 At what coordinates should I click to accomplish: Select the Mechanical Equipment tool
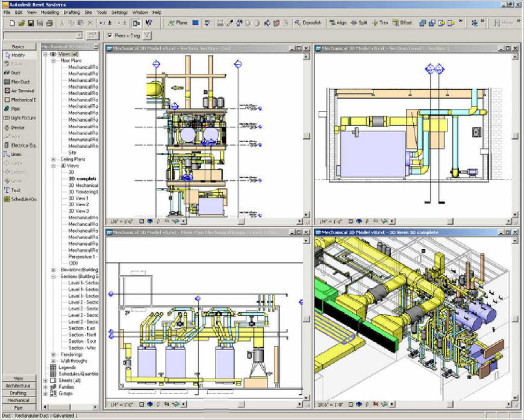19,99
